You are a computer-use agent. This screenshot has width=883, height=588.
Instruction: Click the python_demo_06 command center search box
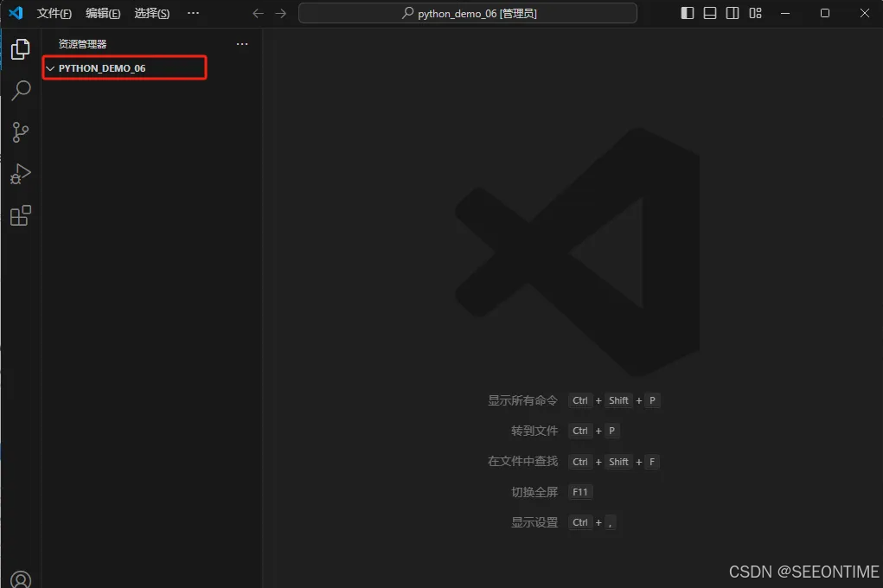tap(468, 13)
